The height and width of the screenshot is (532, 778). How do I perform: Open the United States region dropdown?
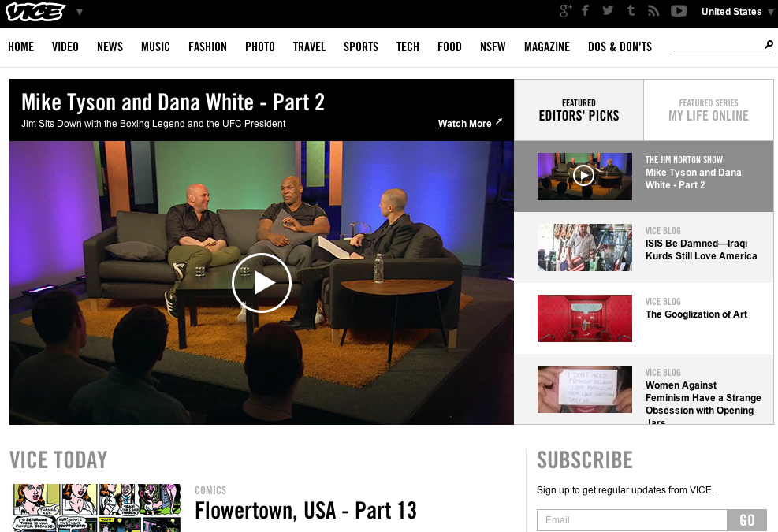(737, 12)
